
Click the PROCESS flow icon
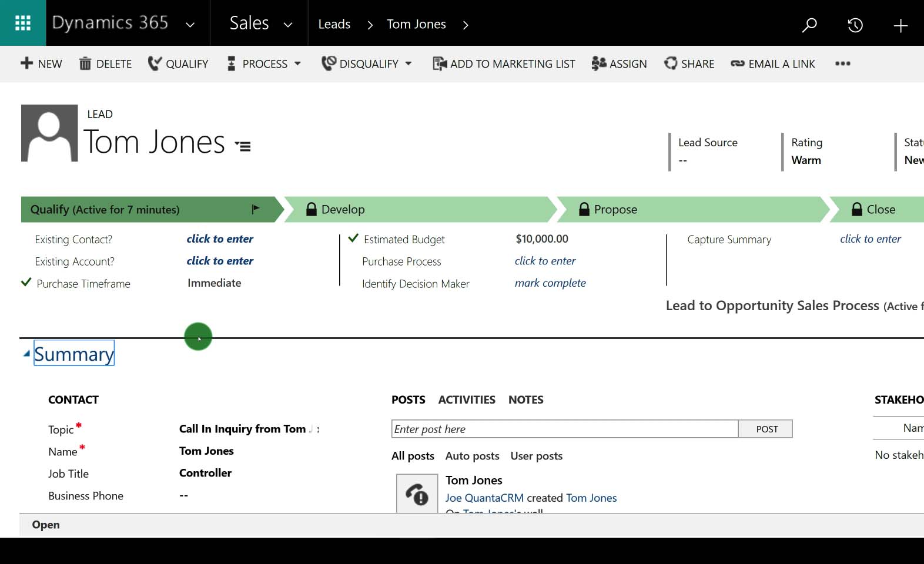point(232,63)
